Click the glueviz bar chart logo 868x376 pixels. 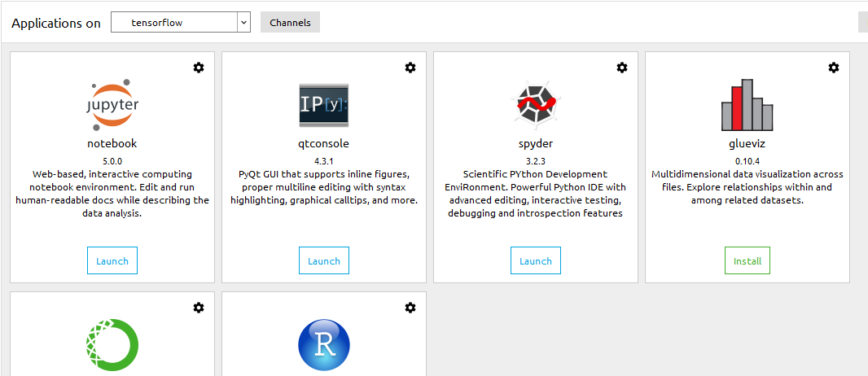tap(747, 103)
